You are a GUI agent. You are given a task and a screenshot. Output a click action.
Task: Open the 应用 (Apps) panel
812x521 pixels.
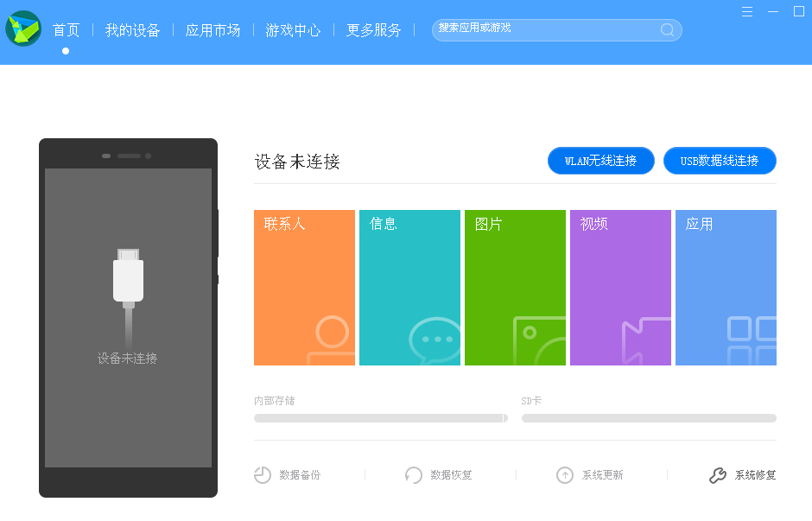pyautogui.click(x=726, y=287)
